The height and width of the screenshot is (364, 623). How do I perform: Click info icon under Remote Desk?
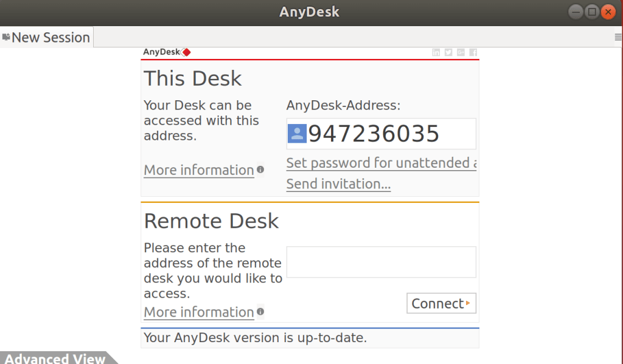coord(260,312)
